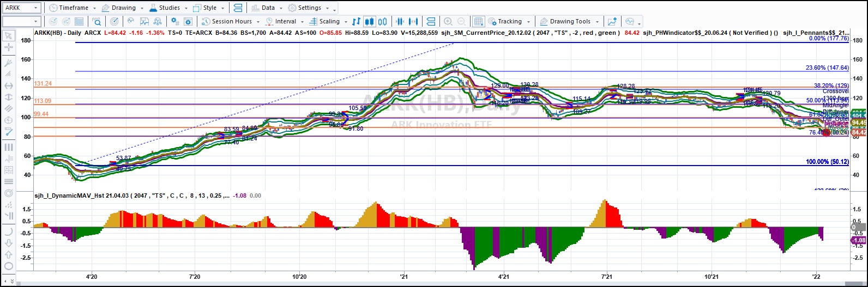The height and width of the screenshot is (287, 868).
Task: Click the small oscillator wave icon in toolbar
Action: 131,22
